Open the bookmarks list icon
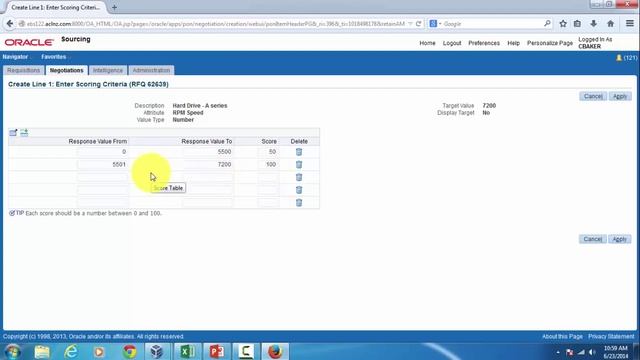The height and width of the screenshot is (360, 640). [x=577, y=24]
